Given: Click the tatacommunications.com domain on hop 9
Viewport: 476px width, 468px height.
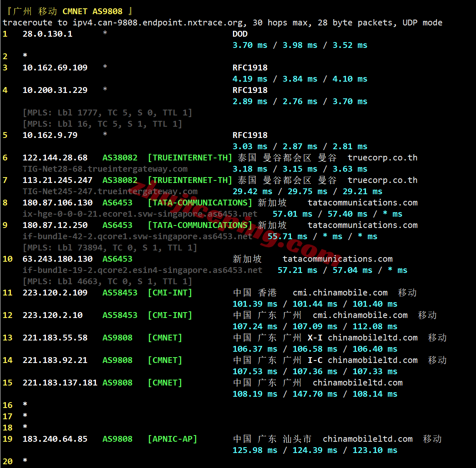Looking at the screenshot, I should pyautogui.click(x=363, y=225).
